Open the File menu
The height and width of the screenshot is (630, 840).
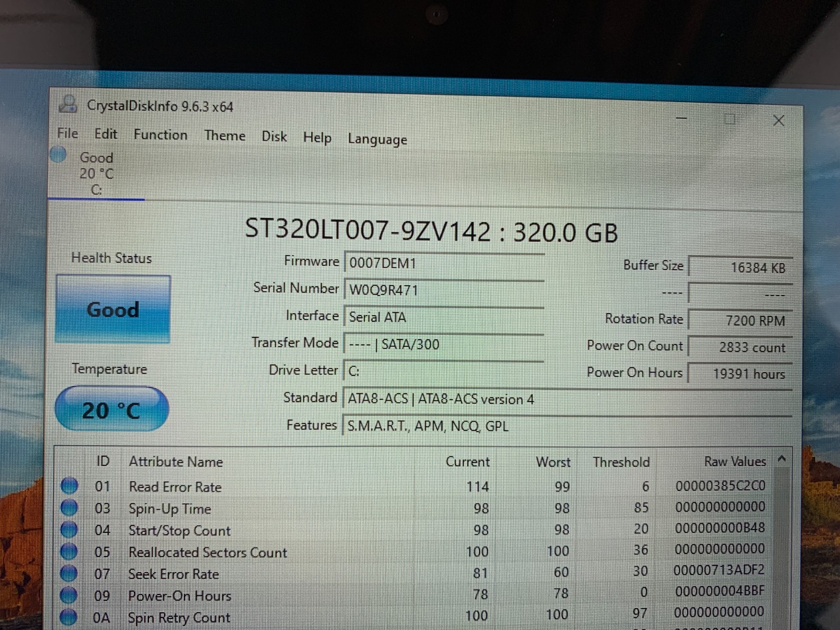pos(68,133)
